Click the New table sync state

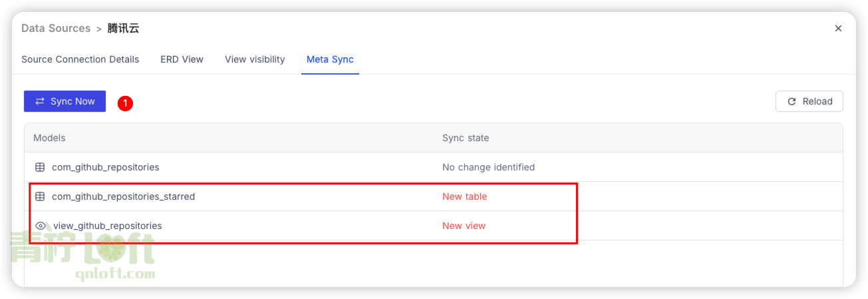coord(464,196)
